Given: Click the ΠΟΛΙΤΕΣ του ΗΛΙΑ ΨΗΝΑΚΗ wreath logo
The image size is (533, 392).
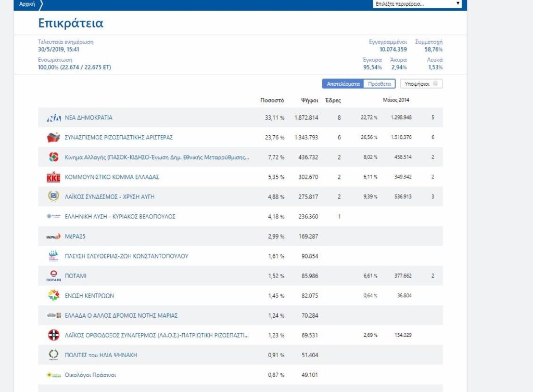Looking at the screenshot, I should [x=54, y=355].
